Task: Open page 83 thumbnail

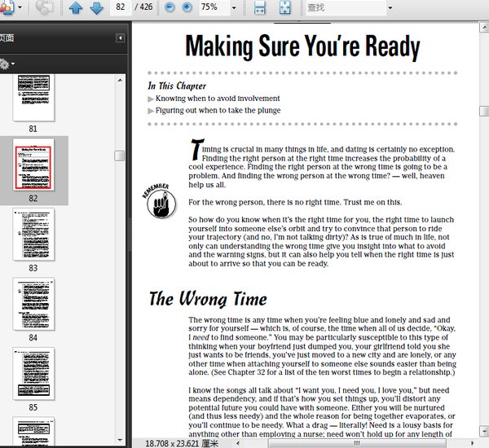Action: (x=33, y=235)
